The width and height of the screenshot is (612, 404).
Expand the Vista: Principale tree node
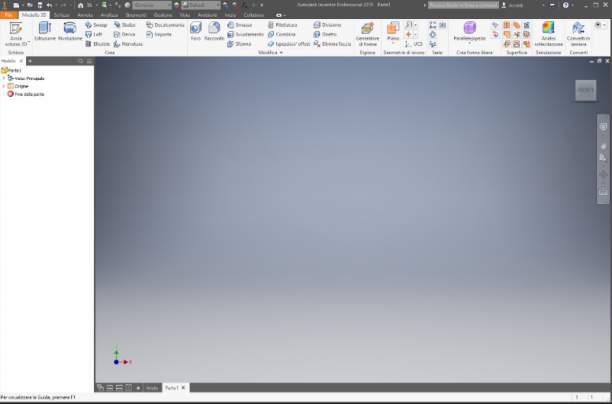click(4, 78)
